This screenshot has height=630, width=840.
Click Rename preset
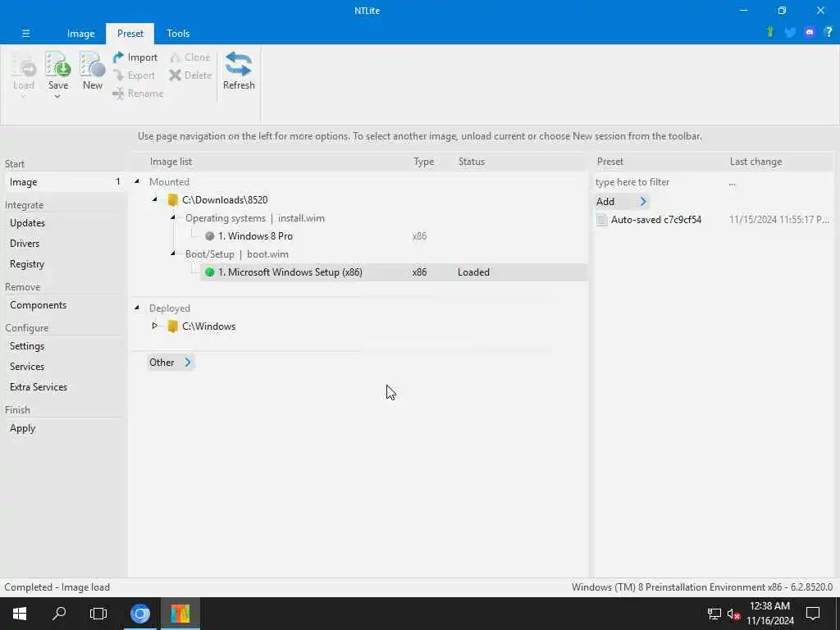click(138, 94)
